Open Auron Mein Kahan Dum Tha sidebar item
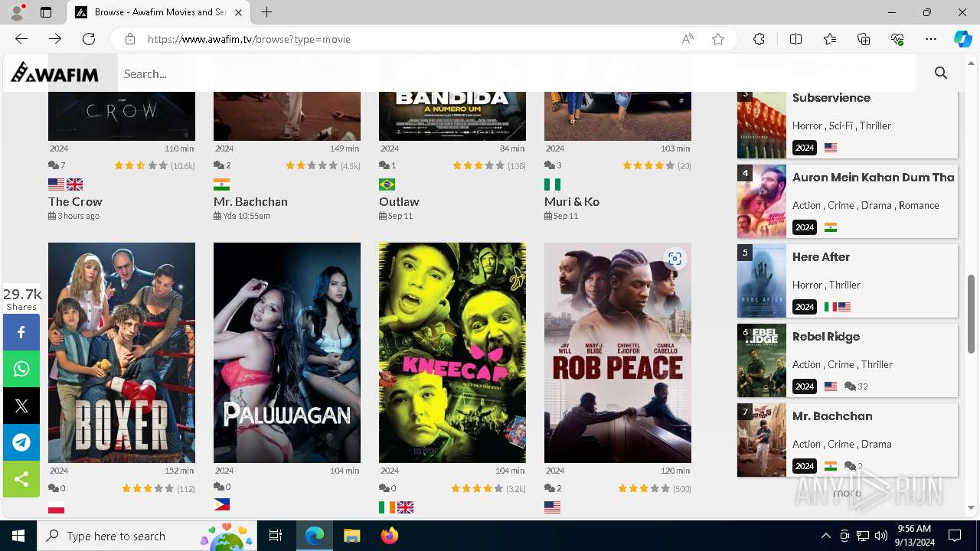980x551 pixels. pos(874,178)
